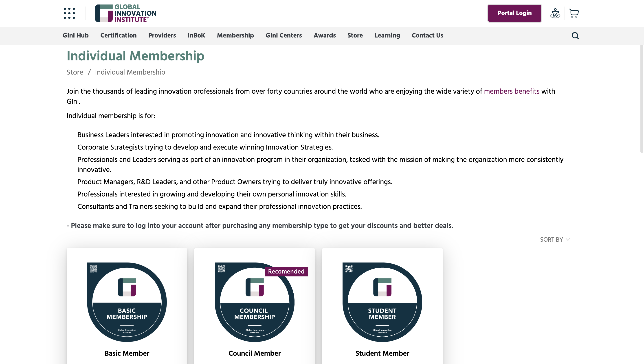Open the Council Member product title

pos(254,353)
